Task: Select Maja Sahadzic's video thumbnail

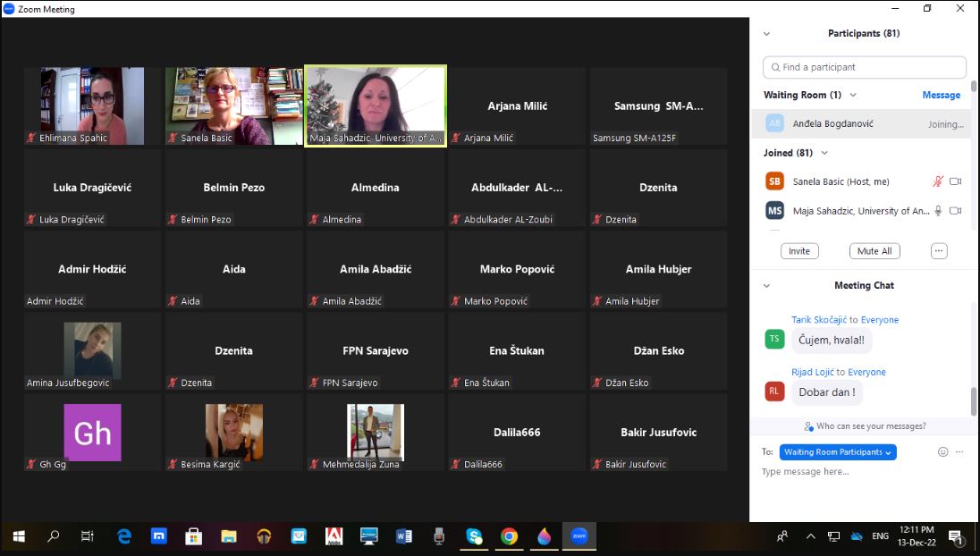Action: pyautogui.click(x=376, y=105)
